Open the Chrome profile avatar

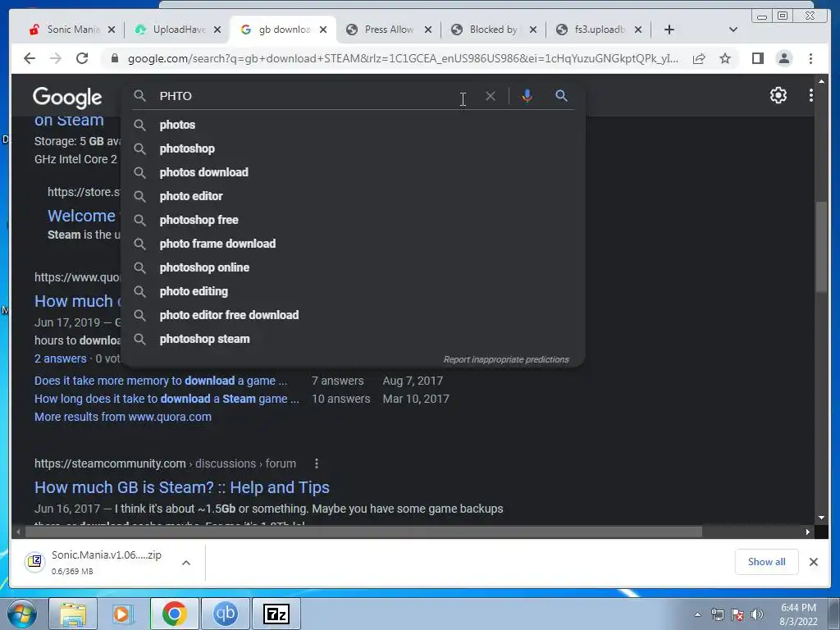tap(783, 58)
